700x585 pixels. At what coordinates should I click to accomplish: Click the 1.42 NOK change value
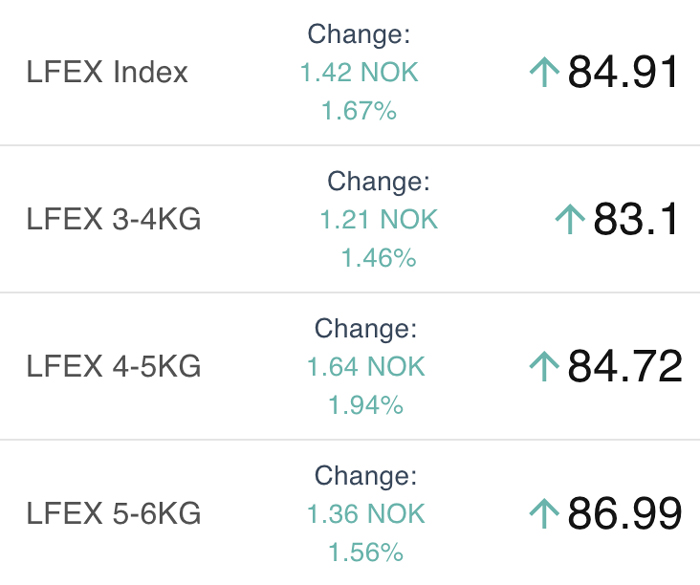(359, 72)
